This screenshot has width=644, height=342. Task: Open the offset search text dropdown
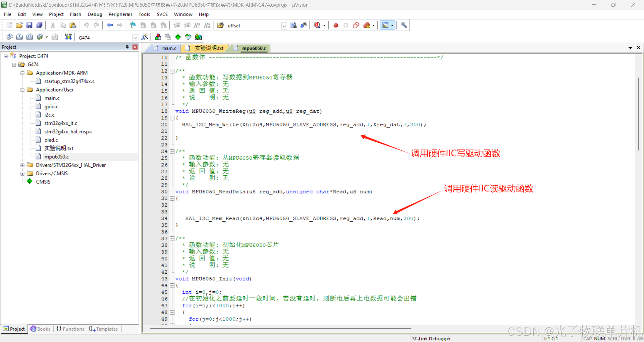tap(284, 26)
